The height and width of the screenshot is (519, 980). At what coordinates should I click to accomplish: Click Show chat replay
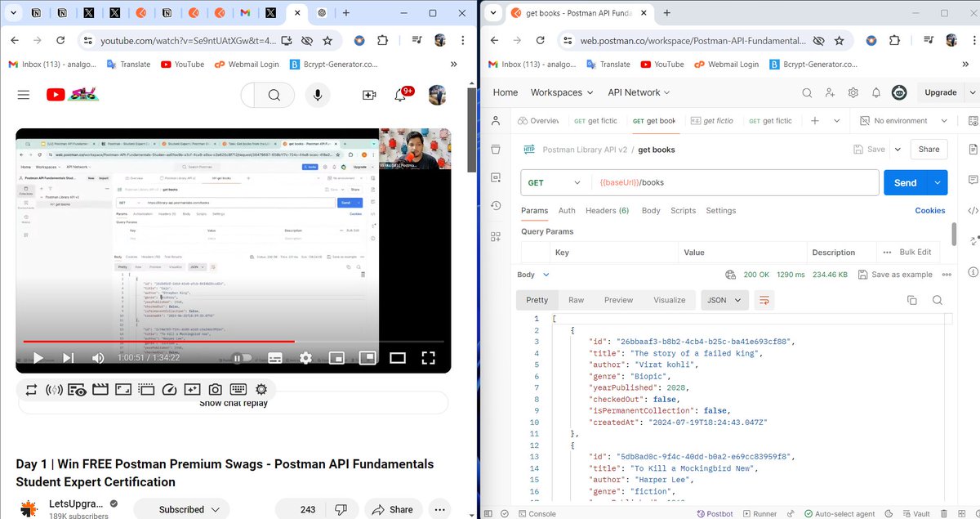pyautogui.click(x=234, y=403)
